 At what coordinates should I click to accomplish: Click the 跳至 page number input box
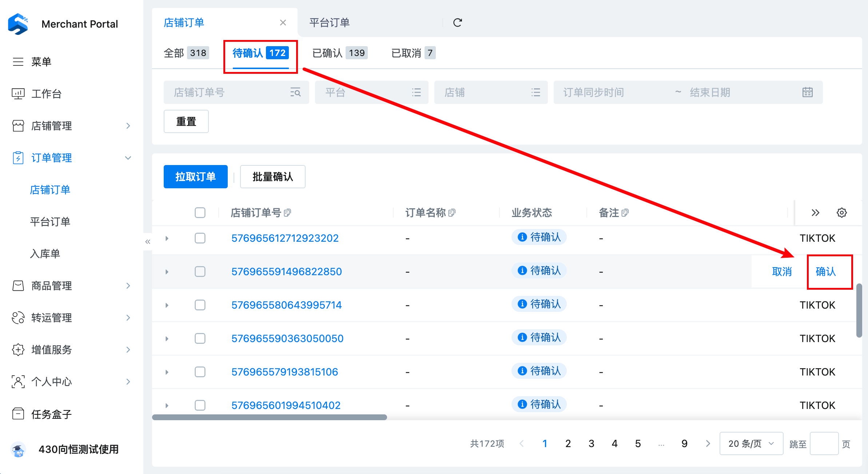[x=824, y=443]
